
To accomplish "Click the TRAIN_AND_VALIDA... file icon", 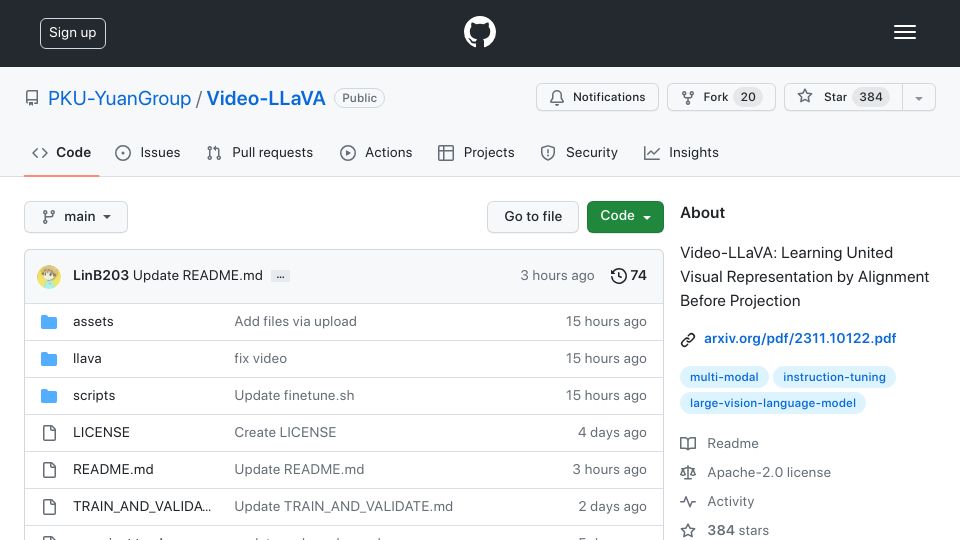I will [49, 507].
